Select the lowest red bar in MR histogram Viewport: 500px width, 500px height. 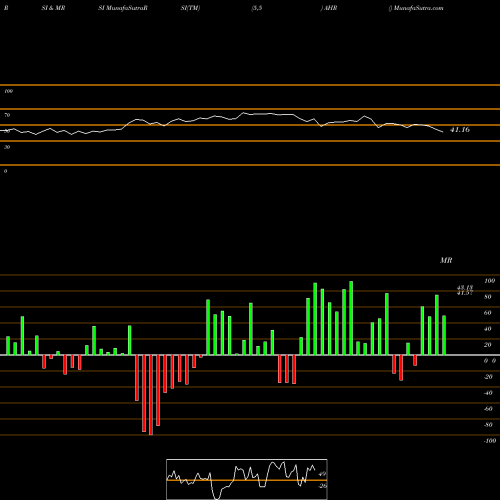151,395
